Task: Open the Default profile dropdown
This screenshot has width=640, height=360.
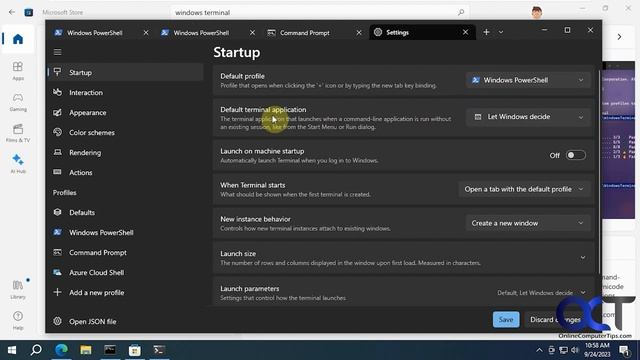Action: tap(528, 80)
